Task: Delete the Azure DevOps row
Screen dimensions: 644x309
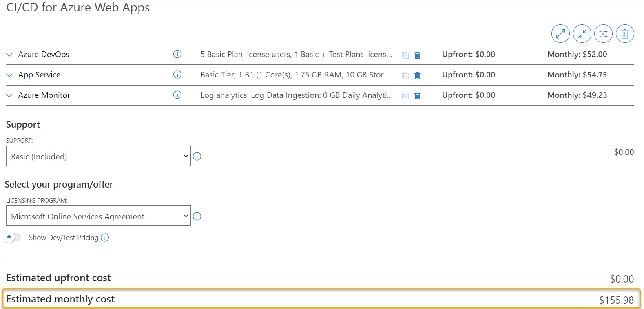Action: 418,55
